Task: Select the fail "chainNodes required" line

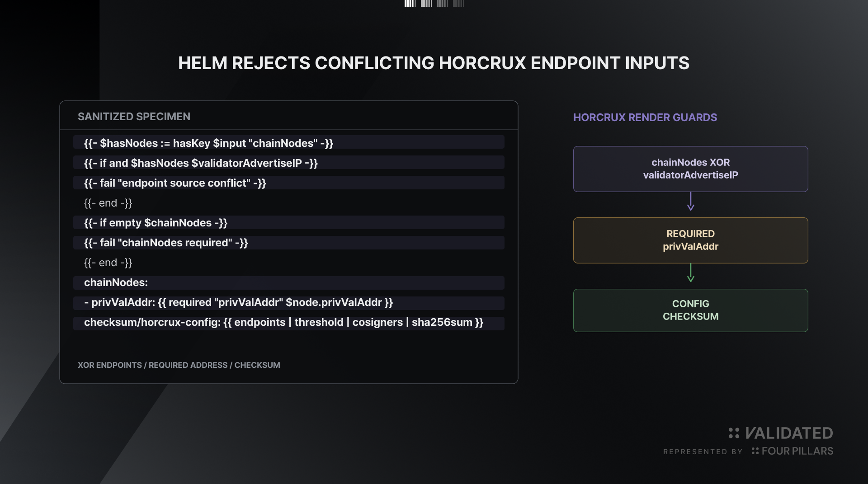Action: click(x=288, y=242)
